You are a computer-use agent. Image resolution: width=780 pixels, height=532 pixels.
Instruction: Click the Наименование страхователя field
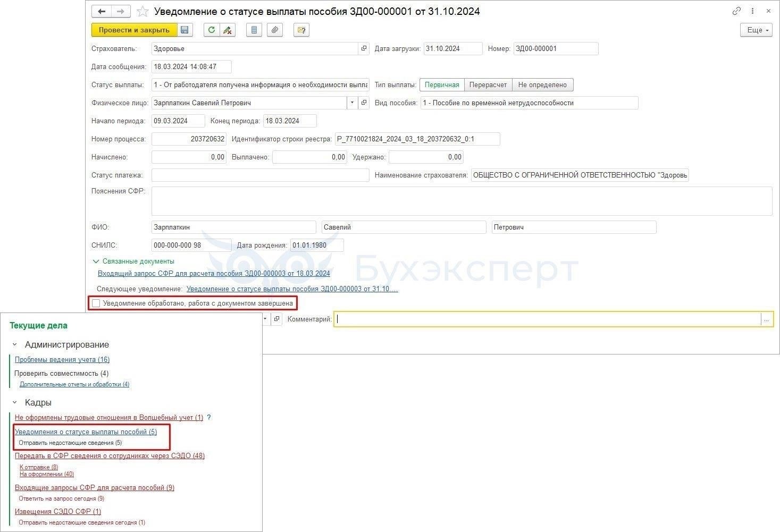pyautogui.click(x=580, y=175)
